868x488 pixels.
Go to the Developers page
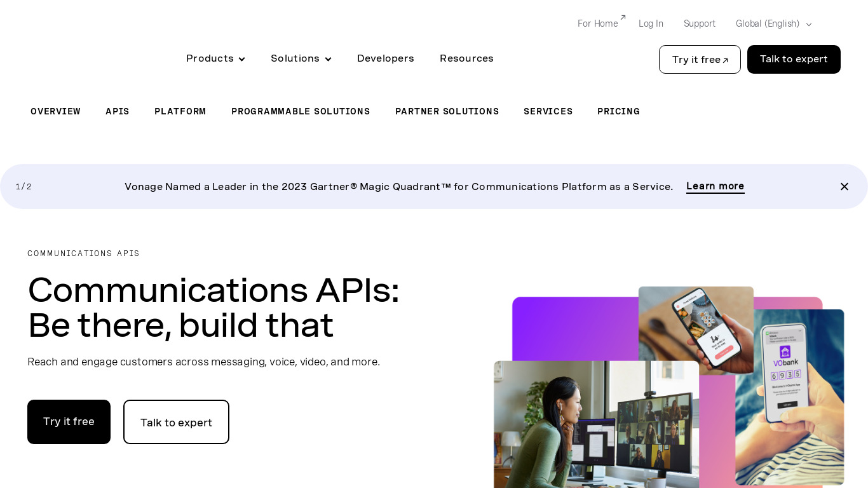pyautogui.click(x=386, y=58)
